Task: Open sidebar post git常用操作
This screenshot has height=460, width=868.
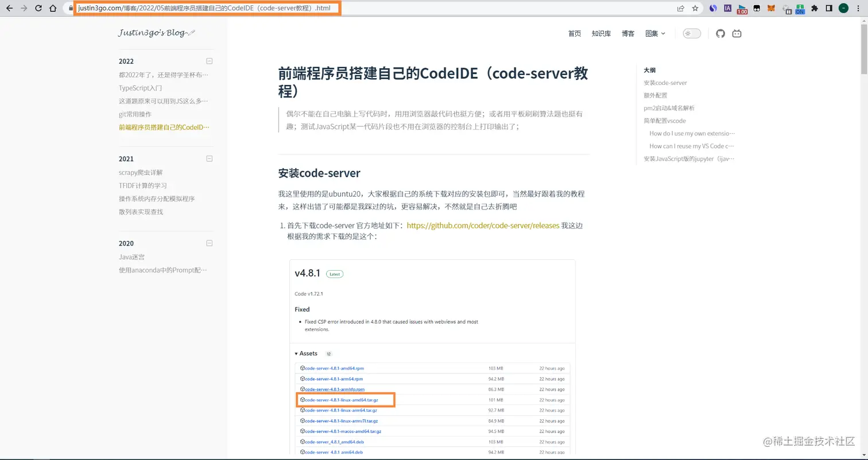Action: click(135, 114)
